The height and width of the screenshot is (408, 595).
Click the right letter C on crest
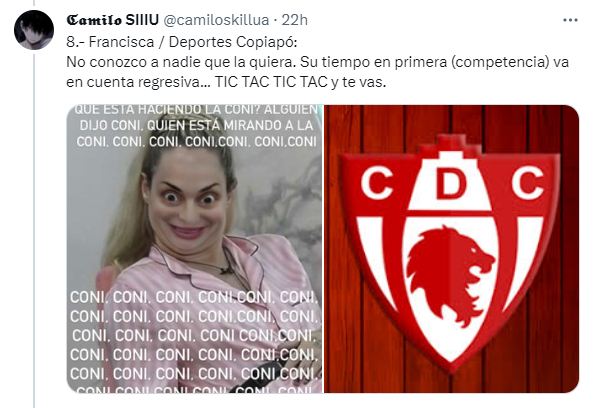point(527,184)
